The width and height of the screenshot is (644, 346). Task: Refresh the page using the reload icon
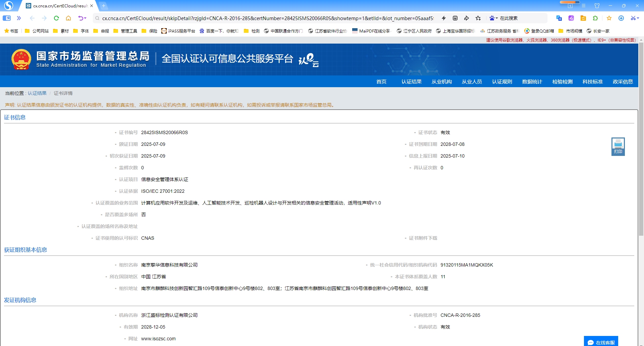click(56, 18)
